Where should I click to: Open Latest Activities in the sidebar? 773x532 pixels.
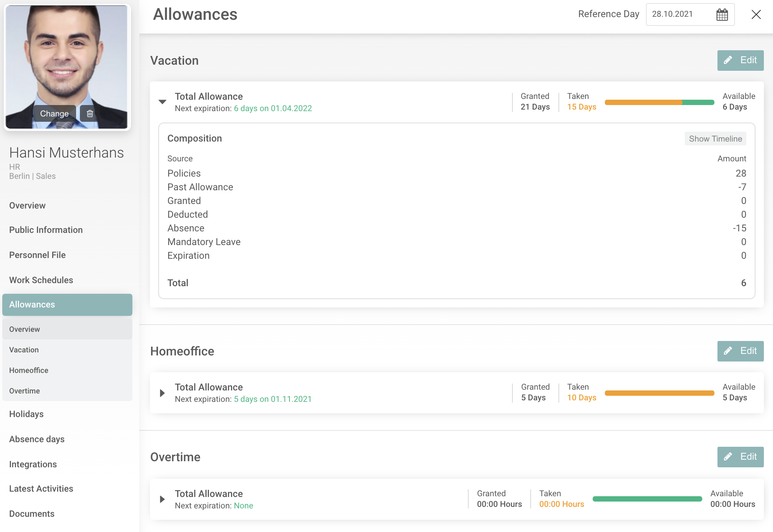tap(41, 489)
